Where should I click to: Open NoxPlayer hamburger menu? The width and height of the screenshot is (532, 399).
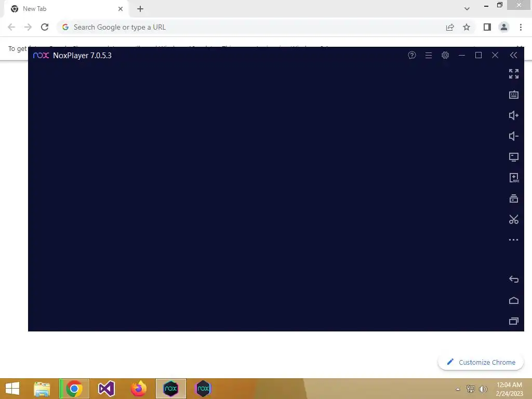[429, 55]
